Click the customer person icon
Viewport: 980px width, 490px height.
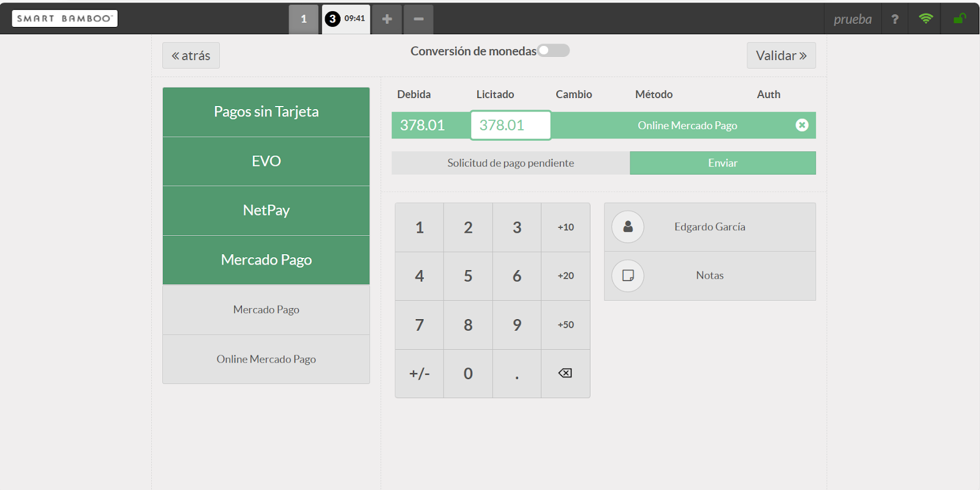628,227
